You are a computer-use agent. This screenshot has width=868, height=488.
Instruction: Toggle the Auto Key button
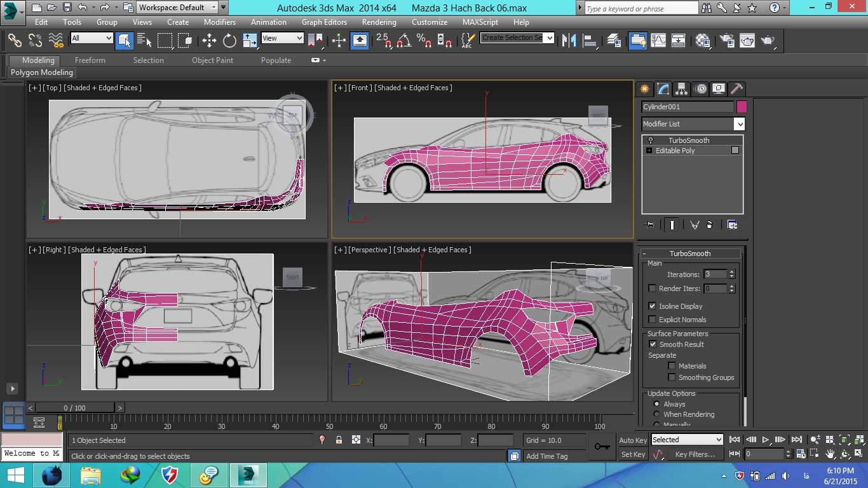(633, 440)
